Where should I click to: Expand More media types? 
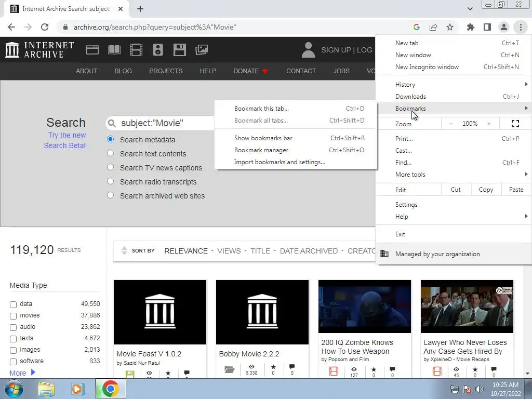click(22, 373)
